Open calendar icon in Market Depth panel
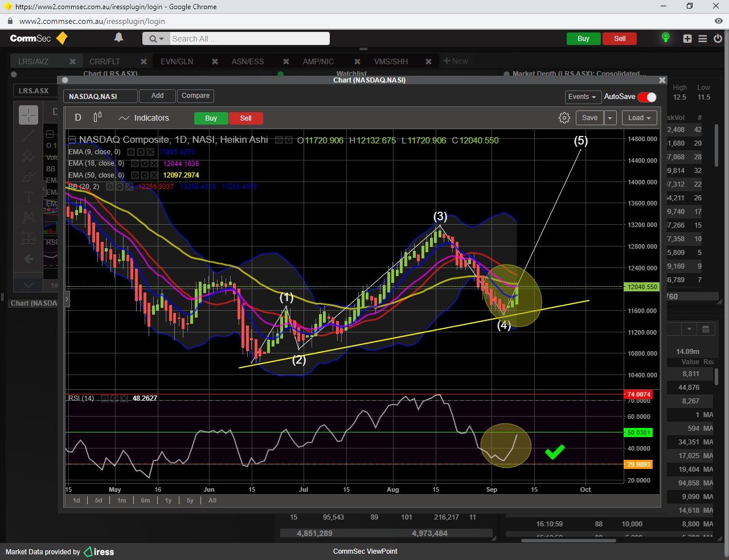729x560 pixels. click(x=706, y=329)
